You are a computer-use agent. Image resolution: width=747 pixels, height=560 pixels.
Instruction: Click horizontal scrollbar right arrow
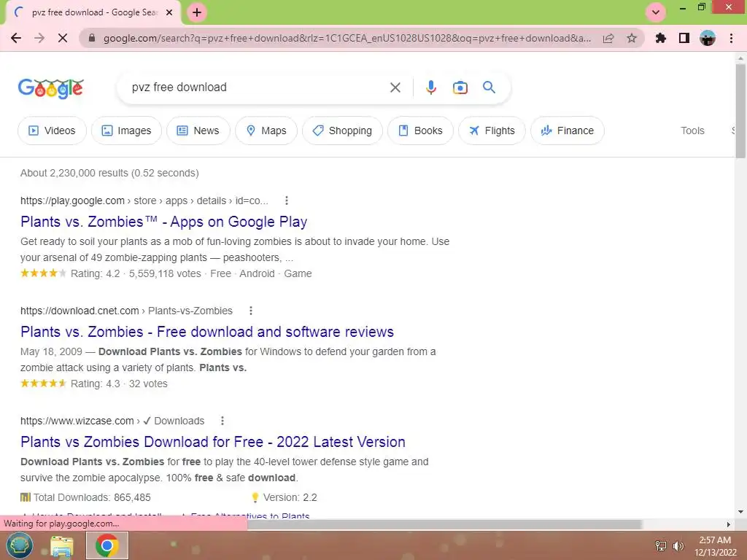pyautogui.click(x=729, y=525)
